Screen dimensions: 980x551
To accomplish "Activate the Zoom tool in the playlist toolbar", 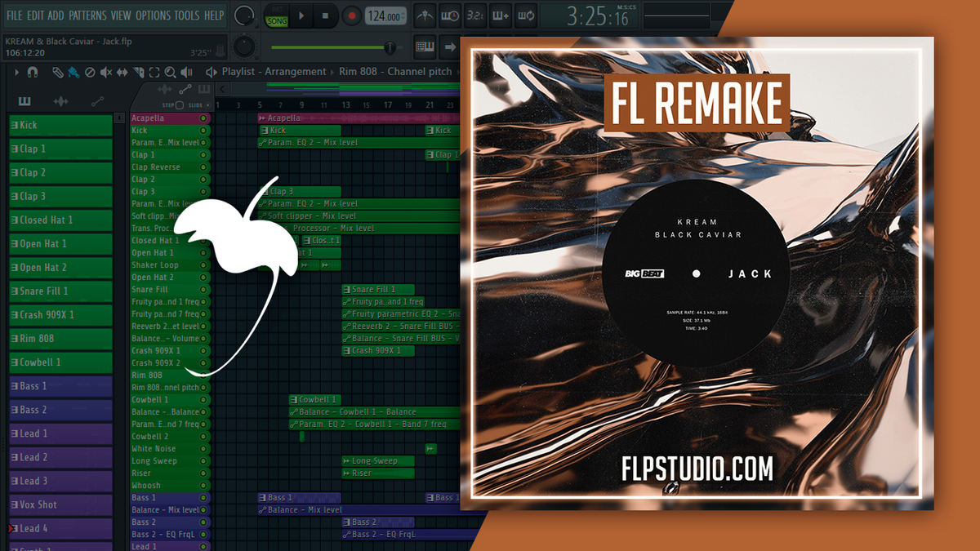I will [x=171, y=72].
